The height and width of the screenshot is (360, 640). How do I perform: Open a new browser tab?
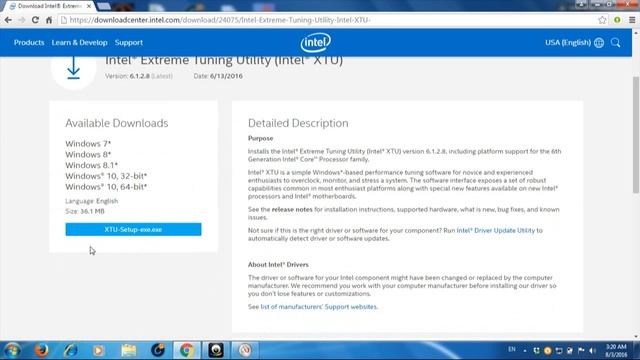104,6
